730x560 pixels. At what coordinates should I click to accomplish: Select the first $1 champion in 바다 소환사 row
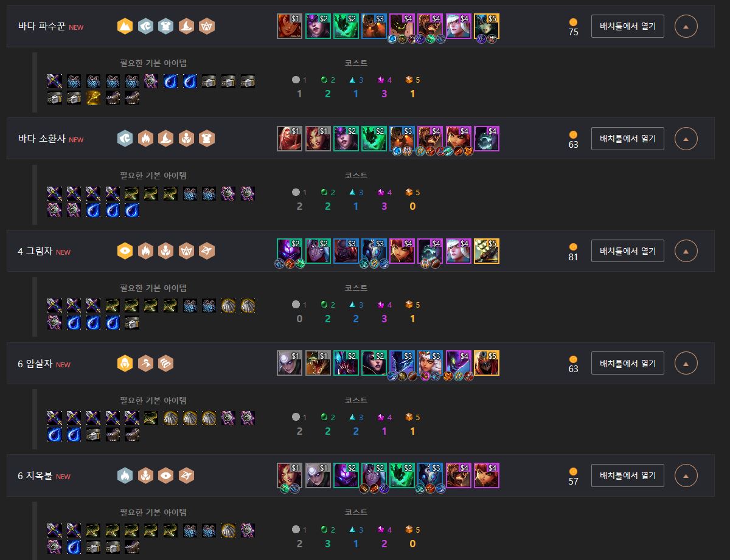[290, 139]
